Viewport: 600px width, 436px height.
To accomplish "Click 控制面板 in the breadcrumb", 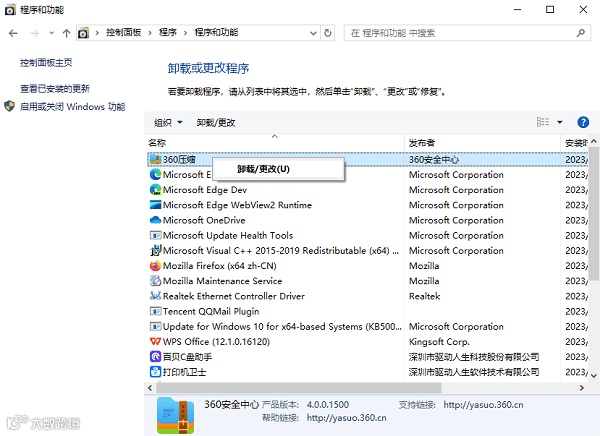I will click(124, 33).
